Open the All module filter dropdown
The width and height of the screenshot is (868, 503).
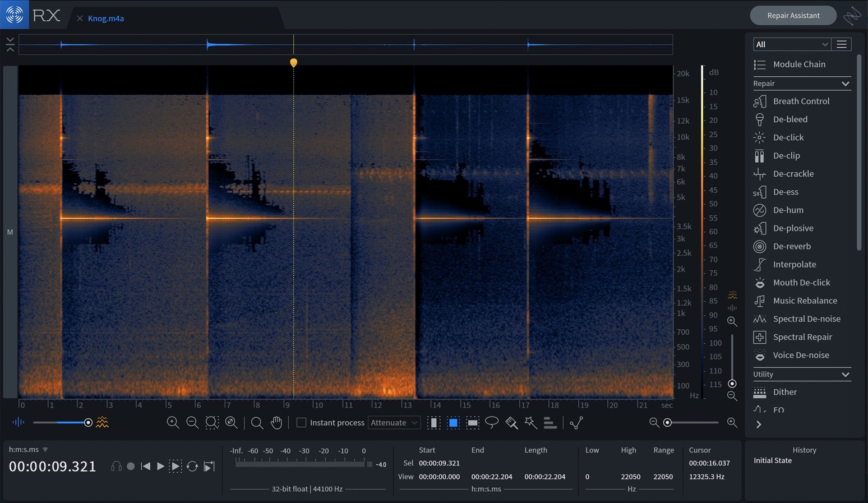(x=791, y=44)
